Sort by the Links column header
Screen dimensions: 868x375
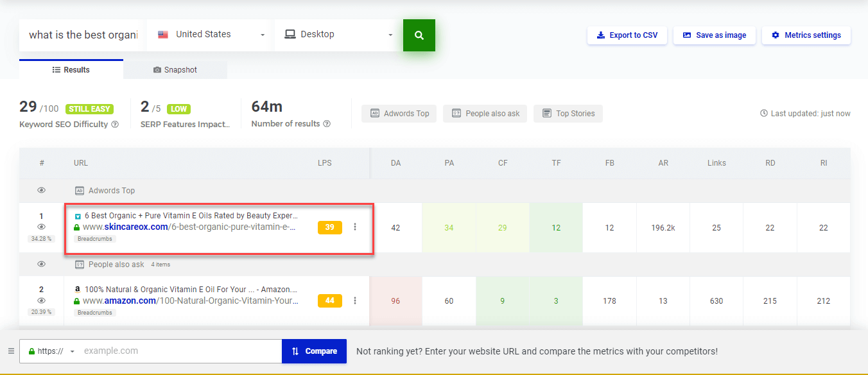[x=716, y=163]
